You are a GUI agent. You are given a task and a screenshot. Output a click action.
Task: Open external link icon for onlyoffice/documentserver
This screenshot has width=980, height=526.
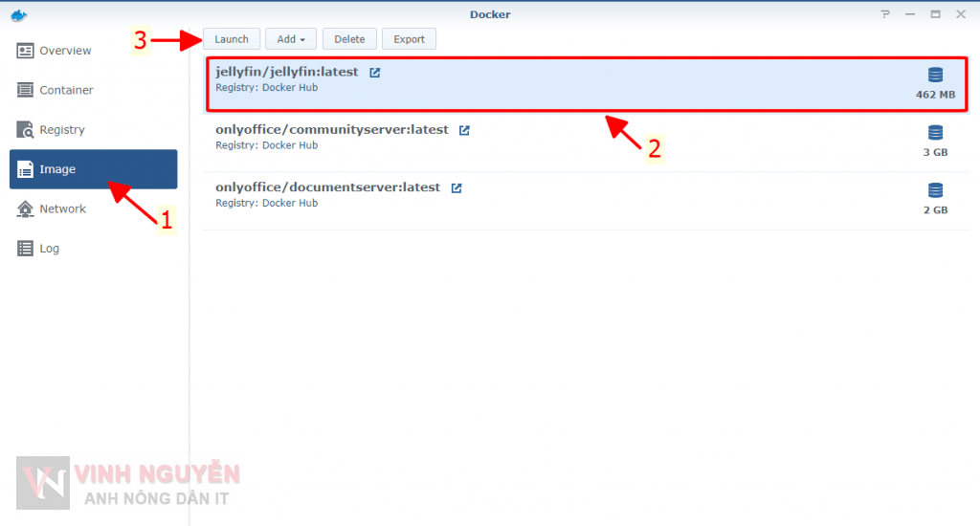coord(457,188)
